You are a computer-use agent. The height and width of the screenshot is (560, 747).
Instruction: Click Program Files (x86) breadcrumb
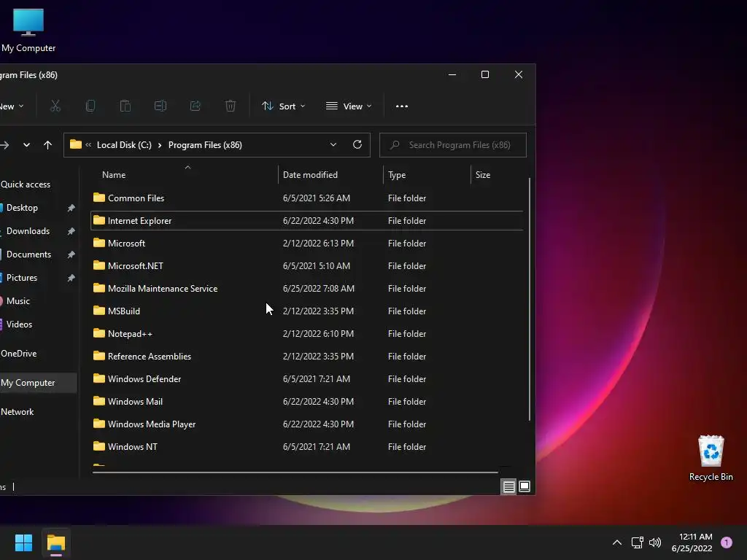pos(205,145)
